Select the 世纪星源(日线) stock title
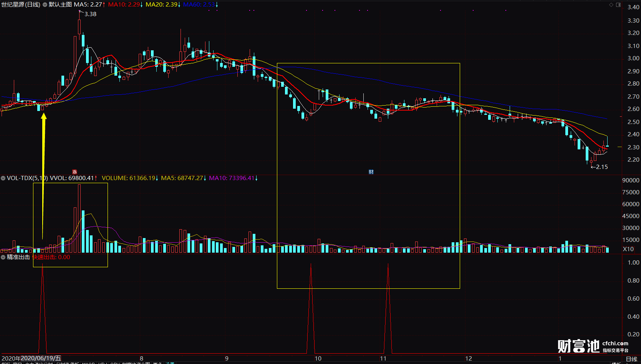Screen dimensions: 641x364 coord(21,5)
